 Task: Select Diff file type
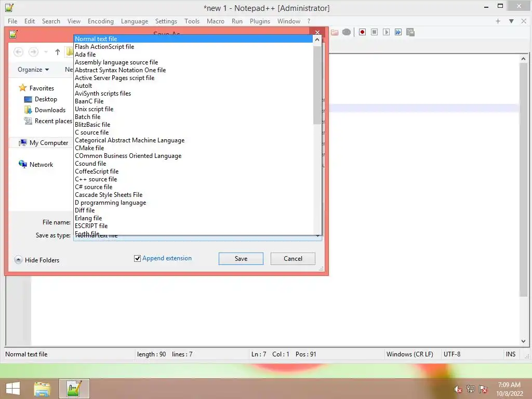click(x=193, y=210)
